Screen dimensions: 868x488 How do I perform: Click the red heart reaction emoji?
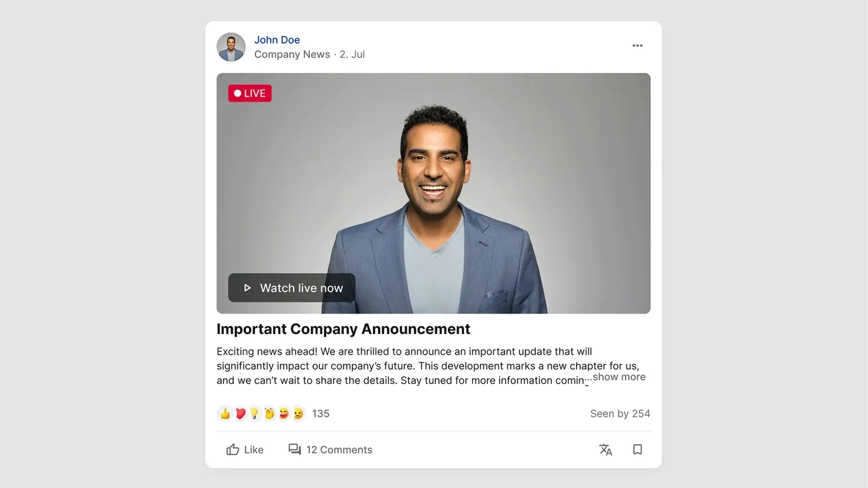[240, 413]
